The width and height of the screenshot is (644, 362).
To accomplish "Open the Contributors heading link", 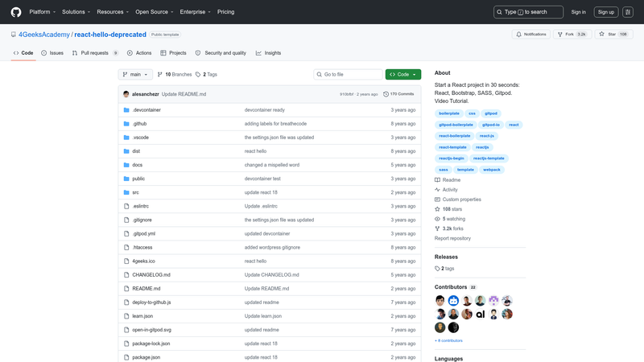I will coord(455,287).
